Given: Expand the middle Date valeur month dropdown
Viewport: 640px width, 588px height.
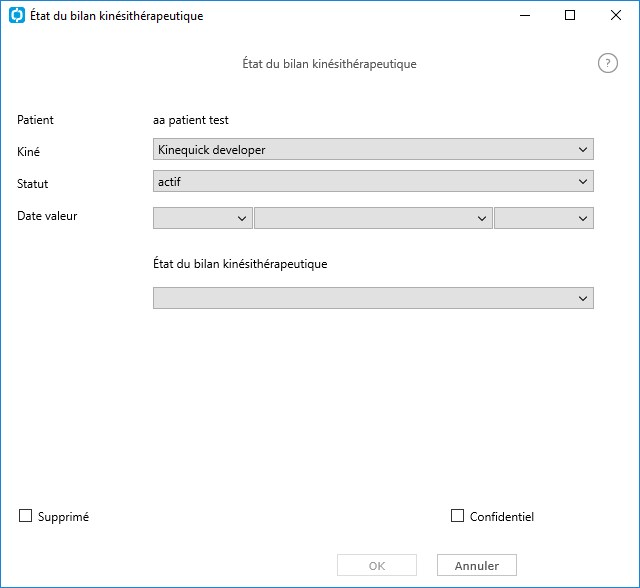Looking at the screenshot, I should [373, 218].
